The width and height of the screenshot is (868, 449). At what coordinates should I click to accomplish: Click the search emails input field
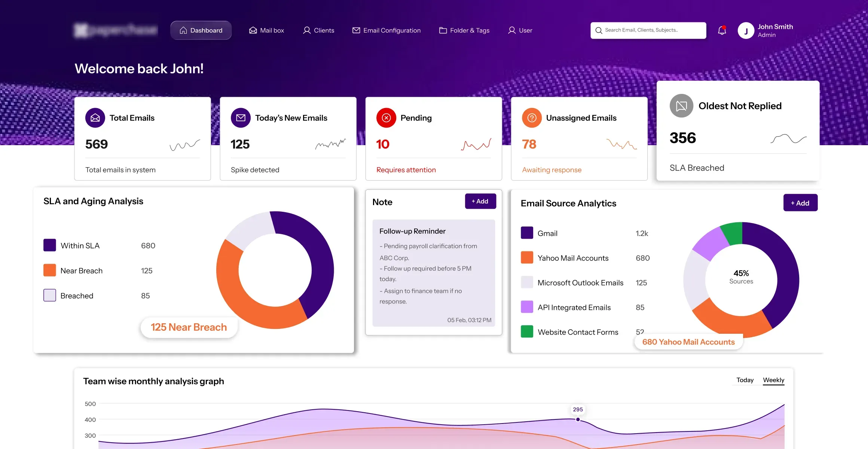coord(648,30)
